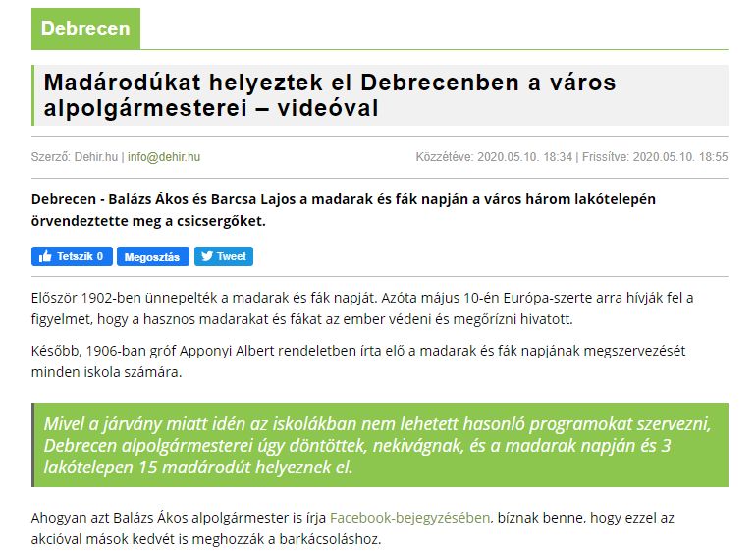
Task: Like the article with Tetszik button
Action: pyautogui.click(x=72, y=256)
